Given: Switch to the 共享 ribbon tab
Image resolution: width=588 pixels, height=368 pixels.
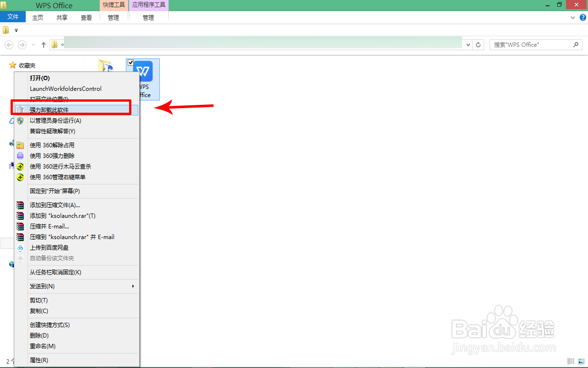Looking at the screenshot, I should [62, 17].
